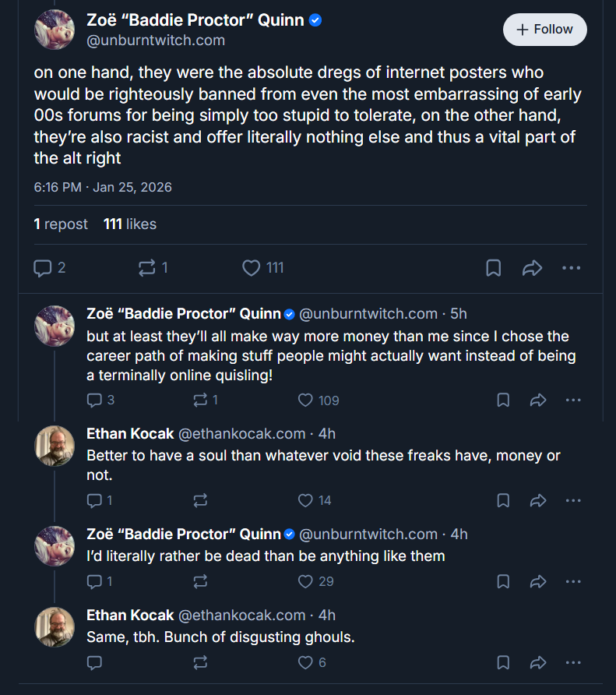This screenshot has width=616, height=695.
Task: Like the main post with 111 likes
Action: [262, 268]
